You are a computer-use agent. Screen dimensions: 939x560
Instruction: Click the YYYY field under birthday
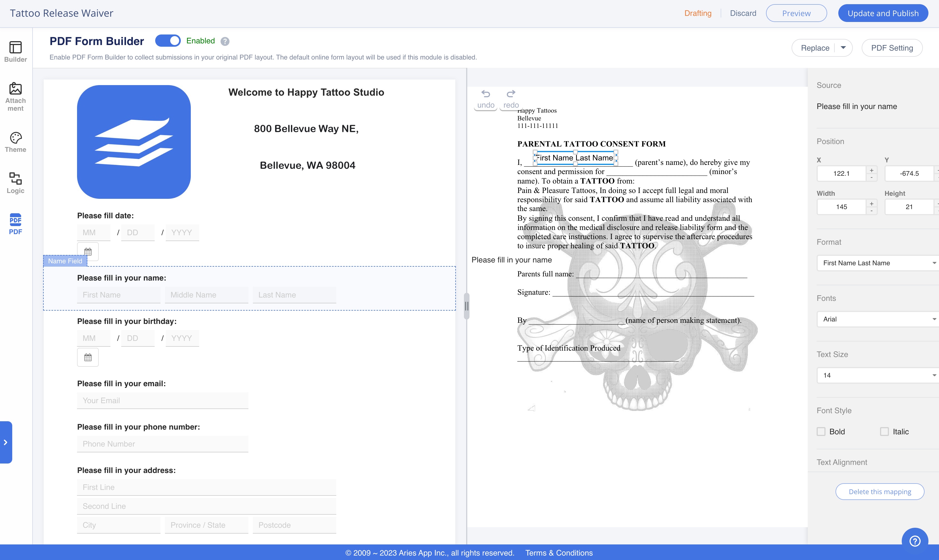click(x=182, y=338)
